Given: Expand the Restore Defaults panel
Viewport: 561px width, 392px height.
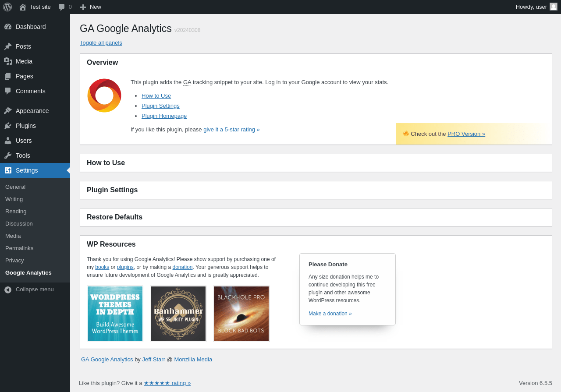Looking at the screenshot, I should (114, 217).
